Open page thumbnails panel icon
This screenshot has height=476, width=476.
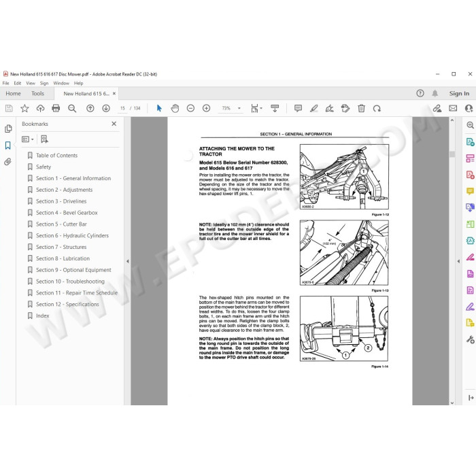coord(8,129)
